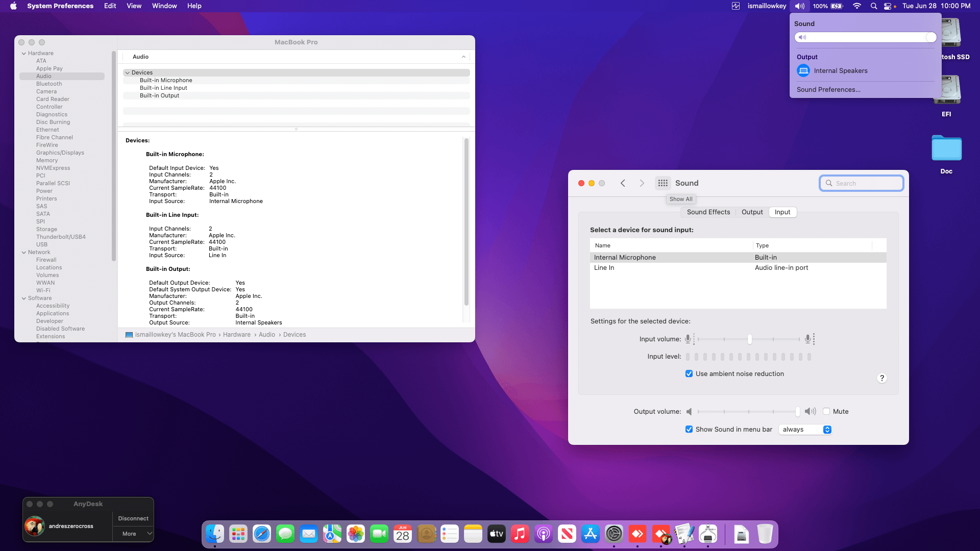Open the AnyDesk More dropdown

(133, 534)
